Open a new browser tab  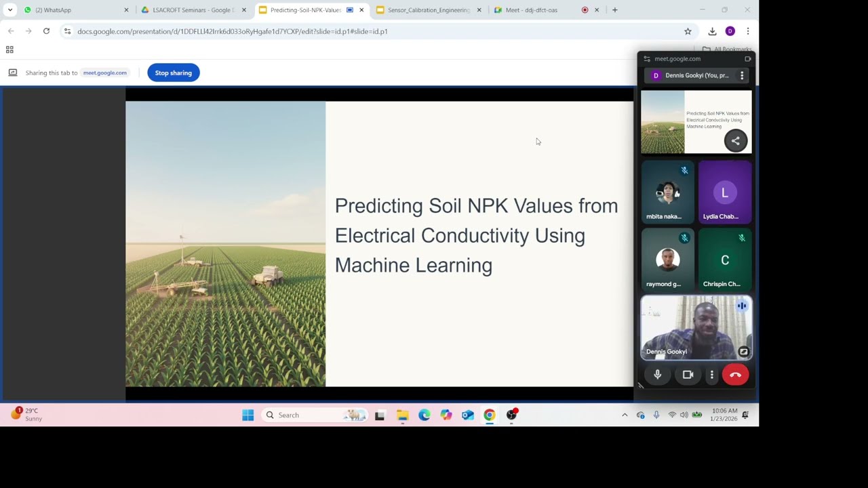point(615,10)
